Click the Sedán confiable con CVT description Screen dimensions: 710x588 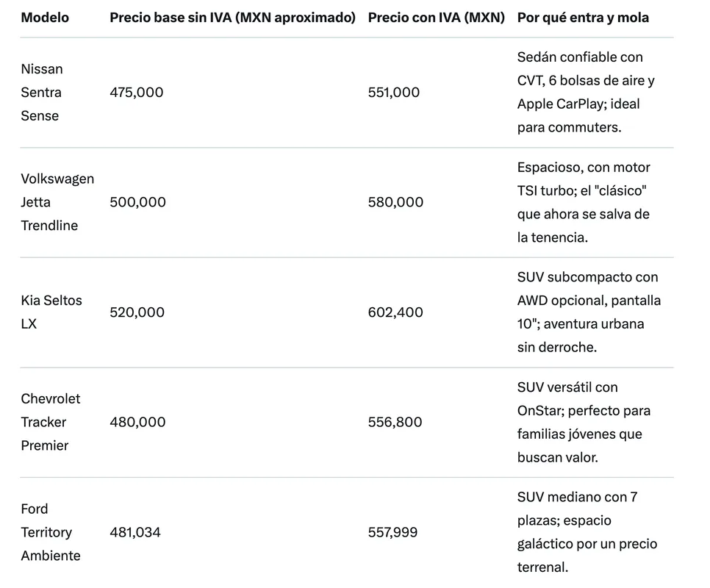(x=586, y=93)
